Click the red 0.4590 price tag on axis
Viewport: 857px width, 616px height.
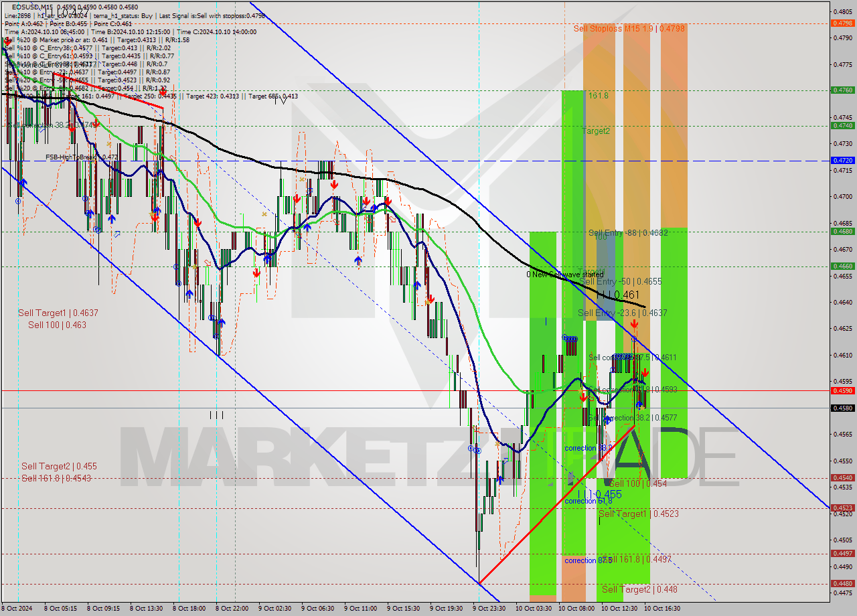coord(842,390)
